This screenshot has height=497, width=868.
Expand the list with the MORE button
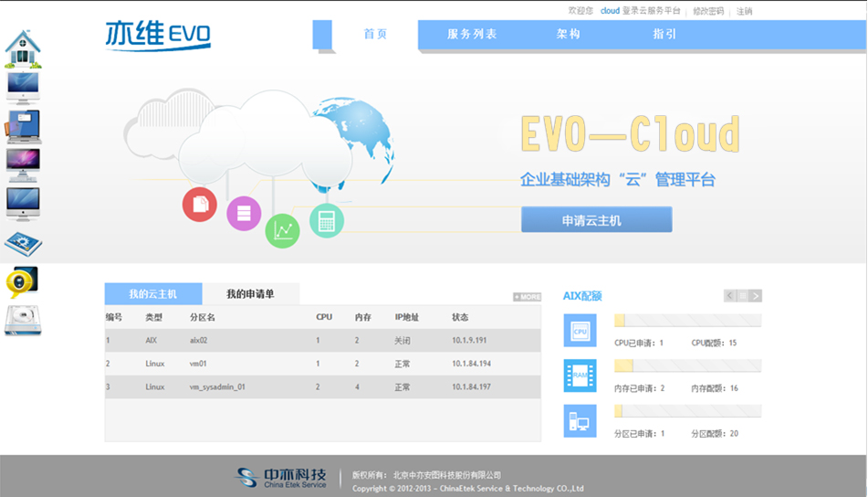pyautogui.click(x=527, y=297)
